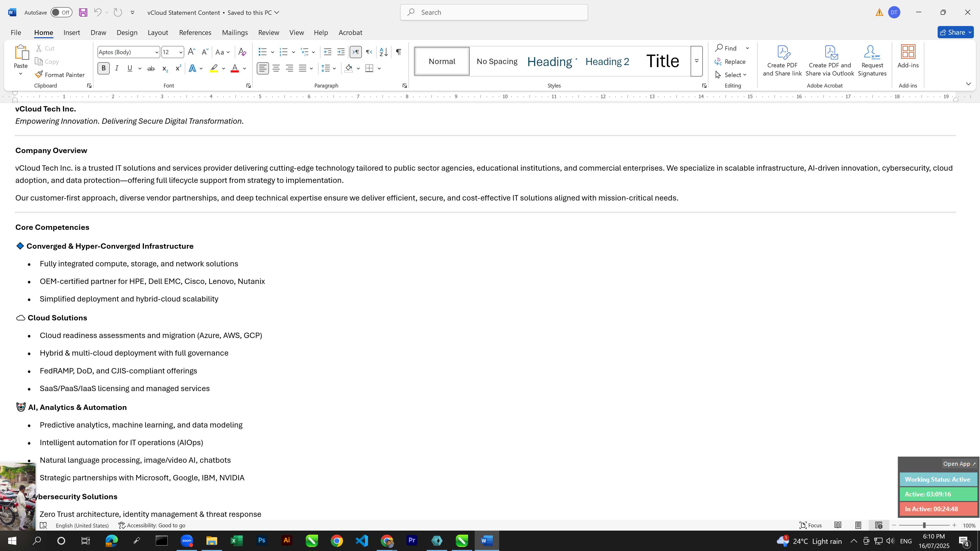The width and height of the screenshot is (980, 551).
Task: Click the zoom slider in status bar
Action: point(924,525)
